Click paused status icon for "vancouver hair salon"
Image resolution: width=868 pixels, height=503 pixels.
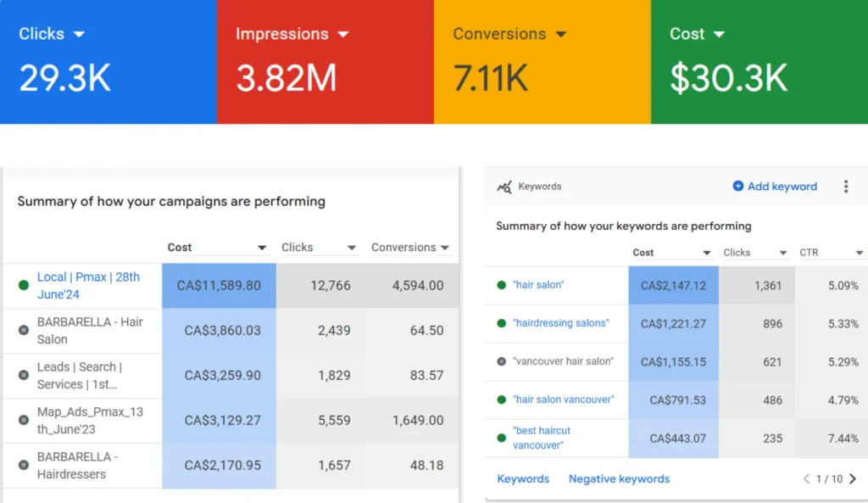pos(502,361)
